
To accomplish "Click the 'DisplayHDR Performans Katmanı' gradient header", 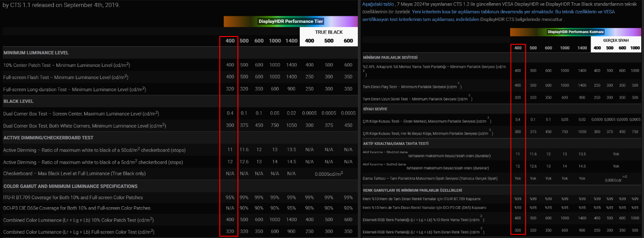I will (x=575, y=32).
